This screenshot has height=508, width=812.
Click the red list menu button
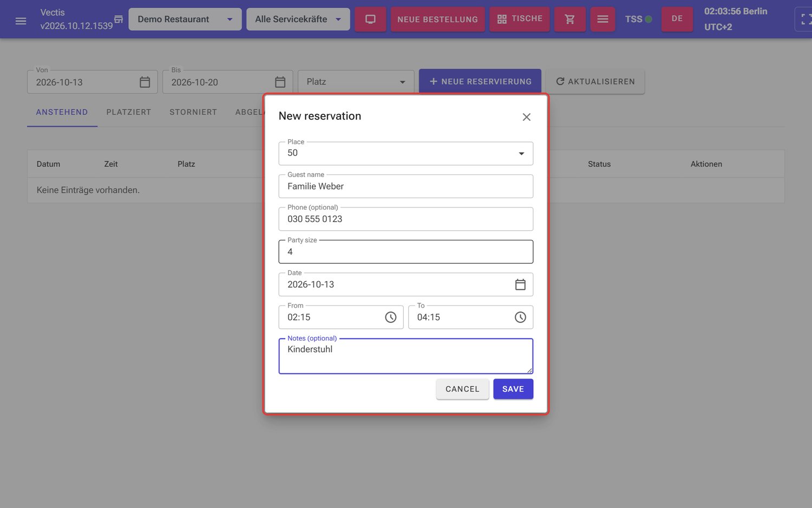[603, 19]
